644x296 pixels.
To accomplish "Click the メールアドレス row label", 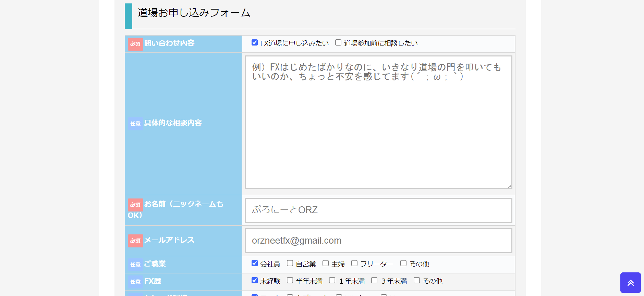I will [x=169, y=240].
